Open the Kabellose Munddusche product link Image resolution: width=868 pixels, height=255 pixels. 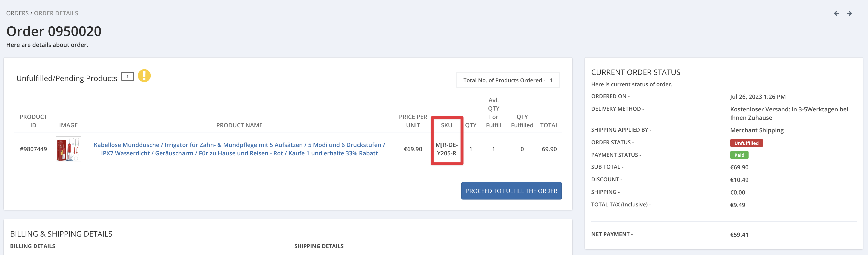239,149
